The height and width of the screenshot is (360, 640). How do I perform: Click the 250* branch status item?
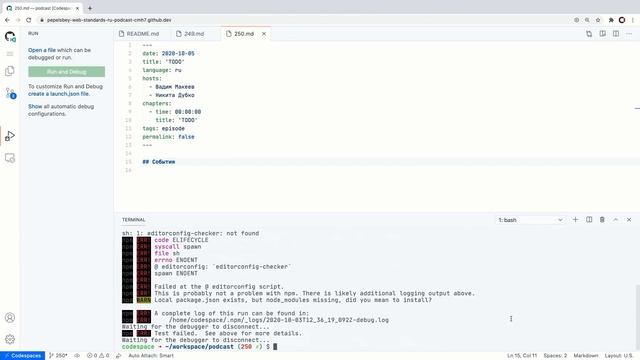pos(58,356)
